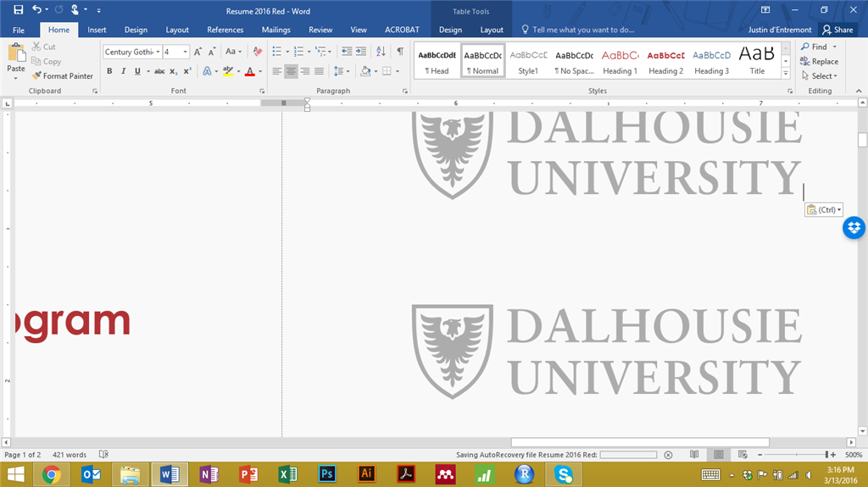This screenshot has width=868, height=487.
Task: Expand the Styles gallery
Action: 786,73
